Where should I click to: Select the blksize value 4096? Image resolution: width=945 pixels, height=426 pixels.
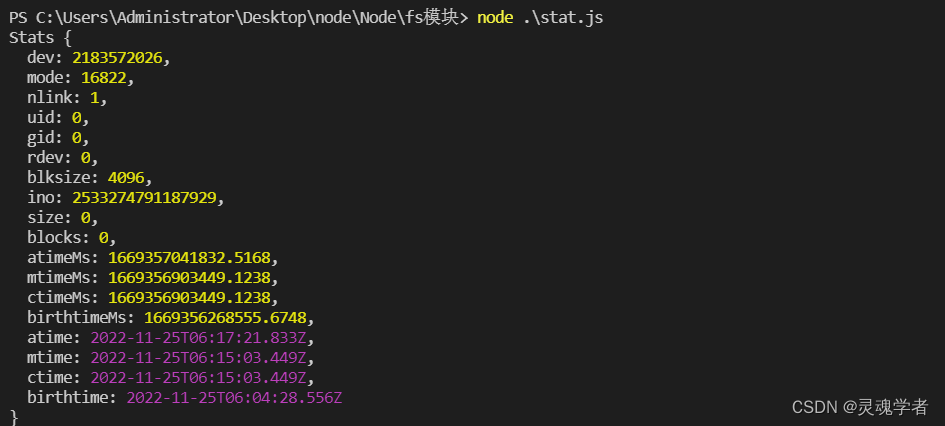[x=126, y=178]
